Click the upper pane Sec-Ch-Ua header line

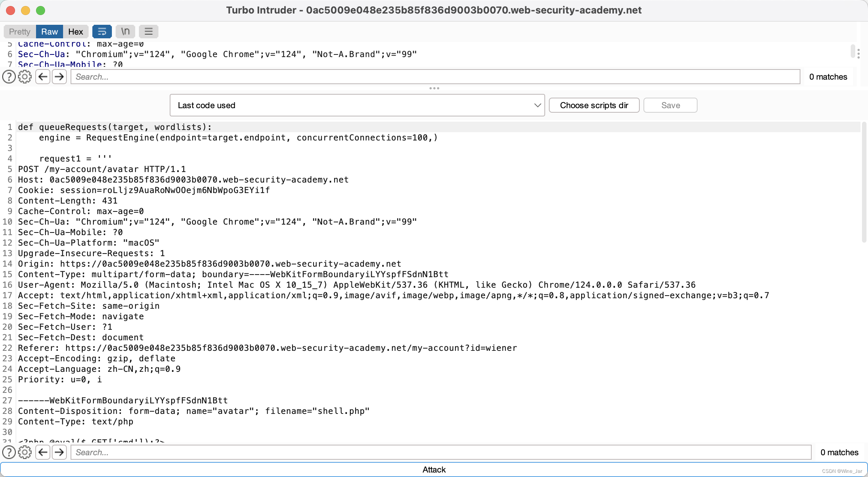point(217,54)
